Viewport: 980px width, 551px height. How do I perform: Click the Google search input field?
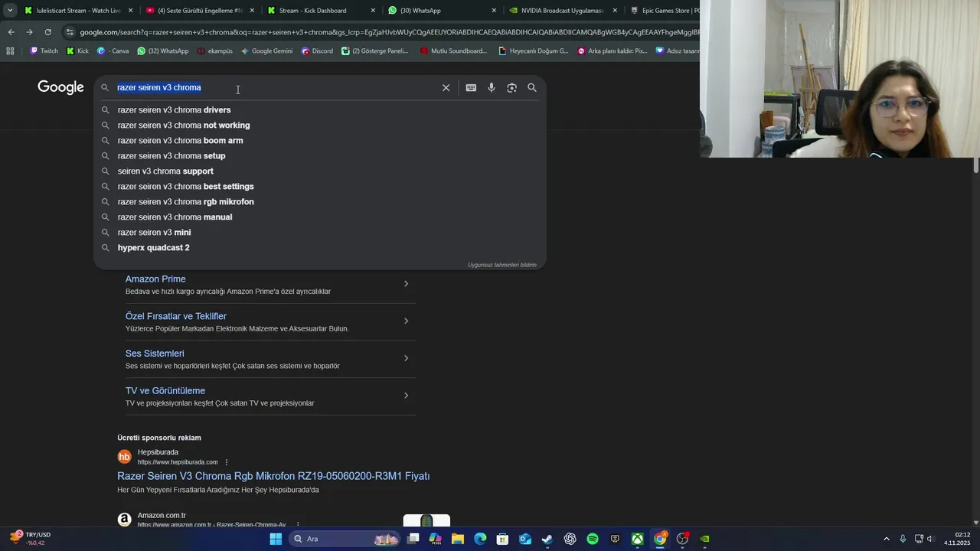click(x=276, y=88)
